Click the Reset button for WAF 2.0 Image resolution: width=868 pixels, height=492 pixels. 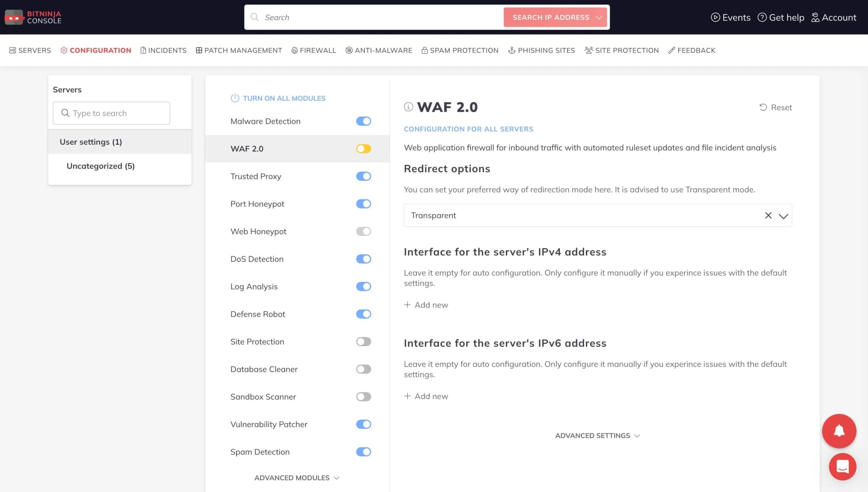(775, 107)
